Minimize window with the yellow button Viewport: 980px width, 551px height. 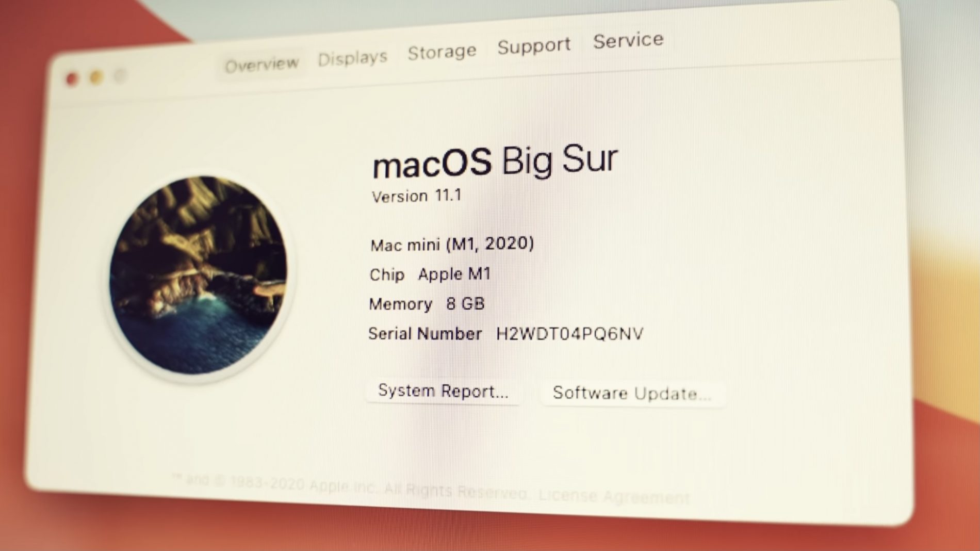point(96,78)
